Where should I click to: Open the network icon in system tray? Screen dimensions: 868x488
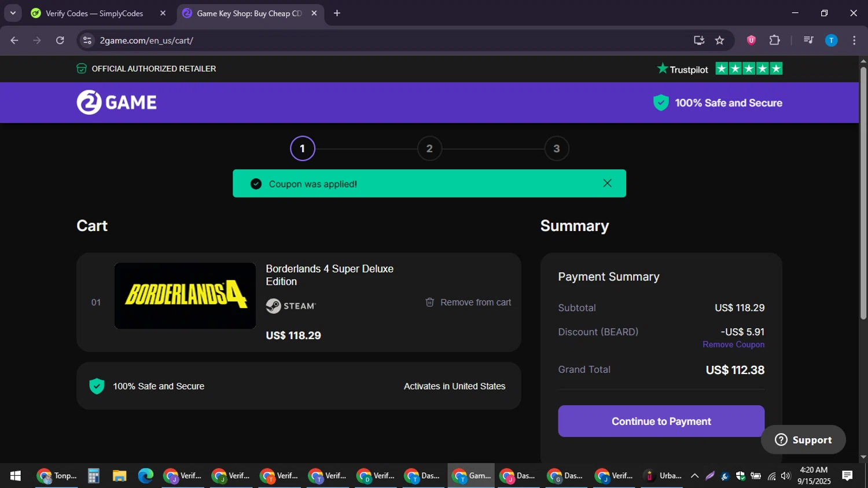coord(771,476)
